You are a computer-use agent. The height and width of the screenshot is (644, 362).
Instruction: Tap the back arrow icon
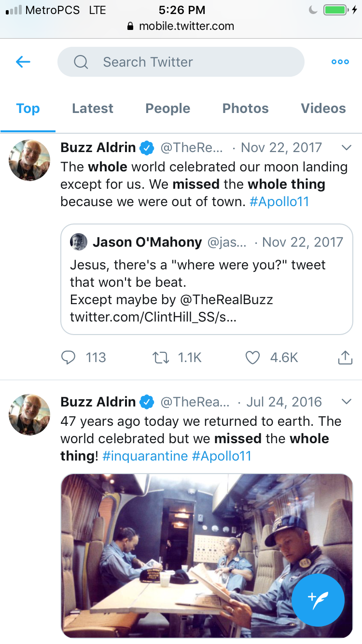pos(23,62)
